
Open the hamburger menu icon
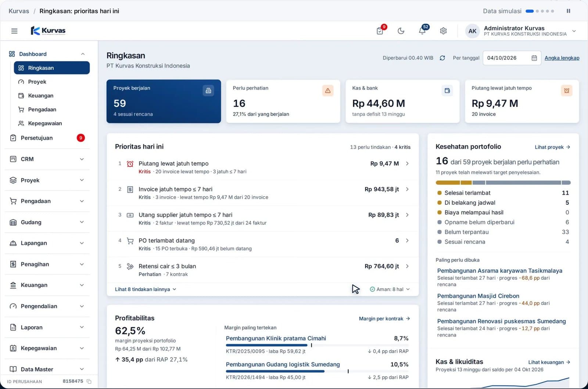14,31
